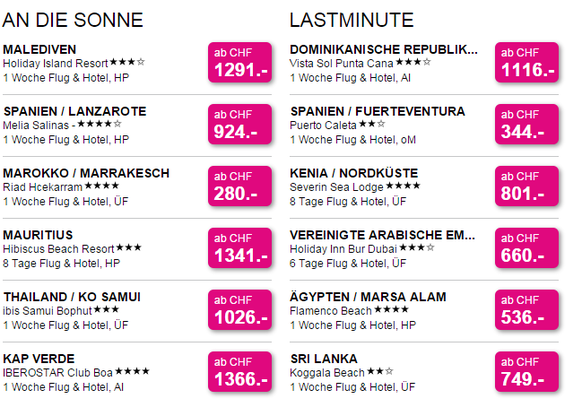Click the 344.- price badge
Screen dimensions: 582x416
[x=527, y=124]
